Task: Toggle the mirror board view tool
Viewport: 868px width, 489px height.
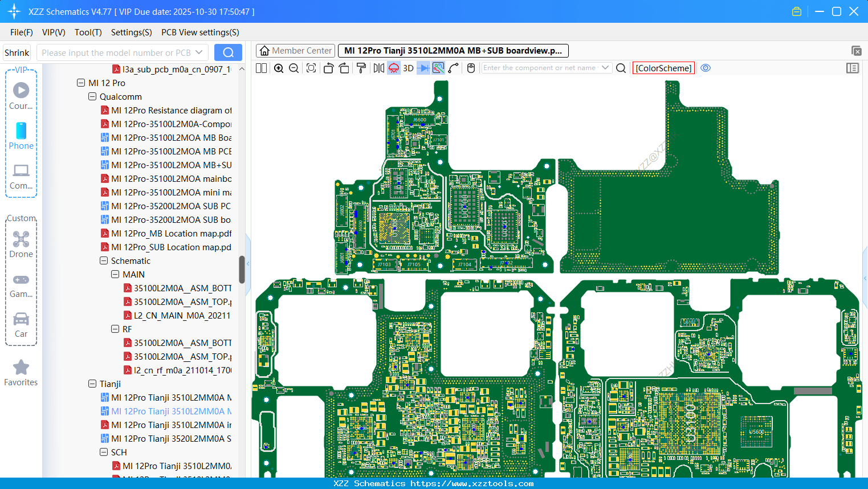Action: click(x=379, y=68)
